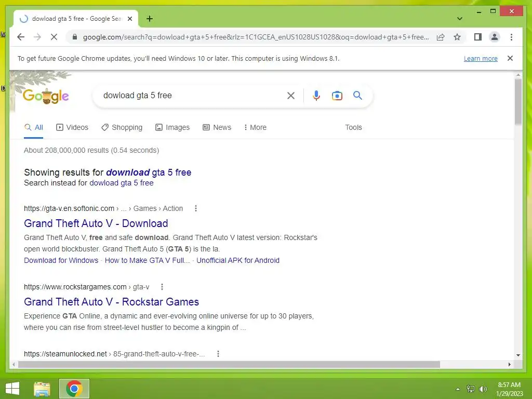This screenshot has height=399, width=532.
Task: Switch to News results tab
Action: [x=217, y=127]
